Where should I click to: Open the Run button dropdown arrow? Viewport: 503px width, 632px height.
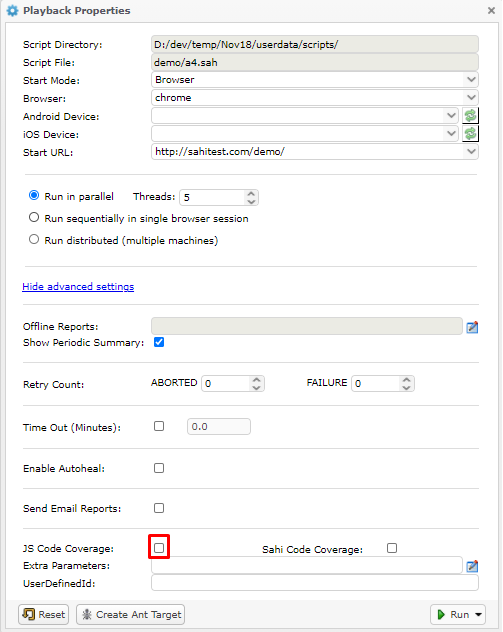coord(478,615)
